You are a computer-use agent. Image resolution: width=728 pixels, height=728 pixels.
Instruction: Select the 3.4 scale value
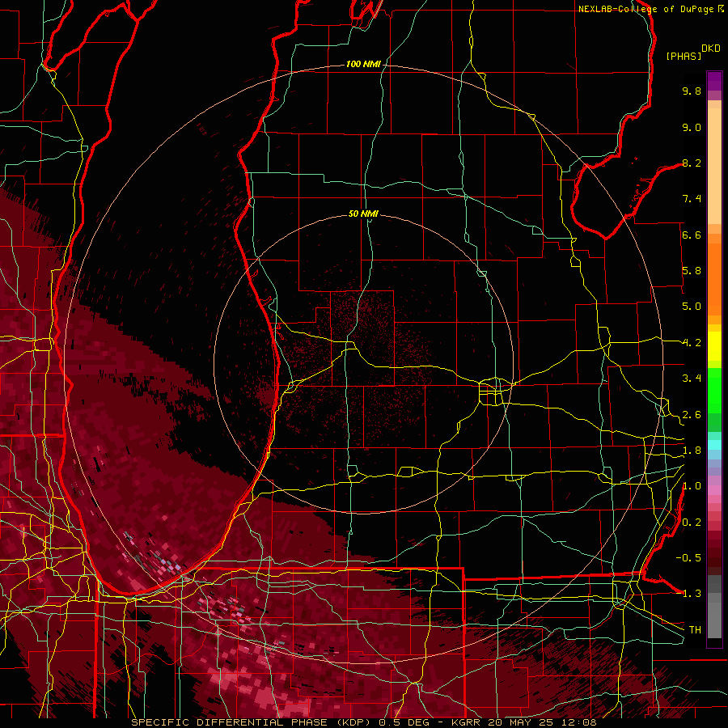[x=692, y=379]
